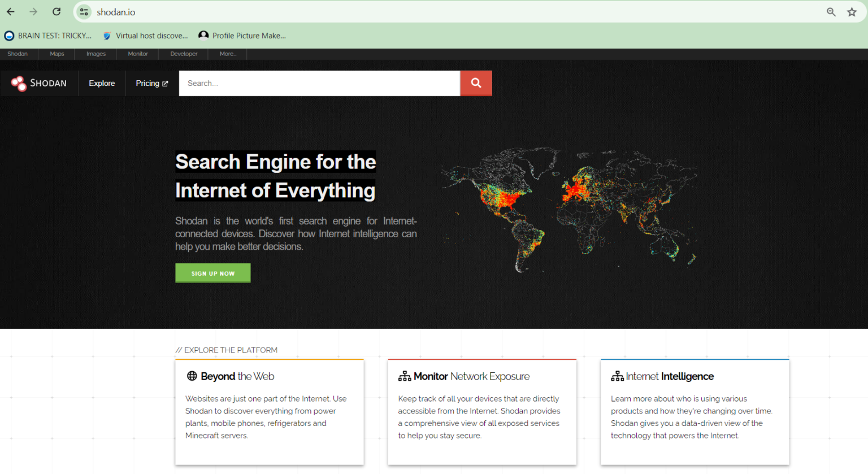
Task: Click the hierarchy icon on Internet Intelligence card
Action: point(616,375)
